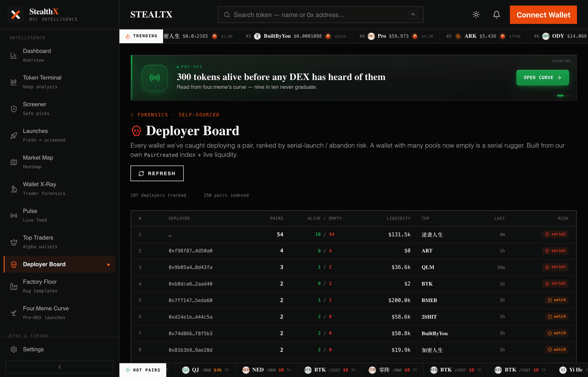Click QJ token icon in hot pairs
This screenshot has height=377, width=588.
[x=186, y=370]
